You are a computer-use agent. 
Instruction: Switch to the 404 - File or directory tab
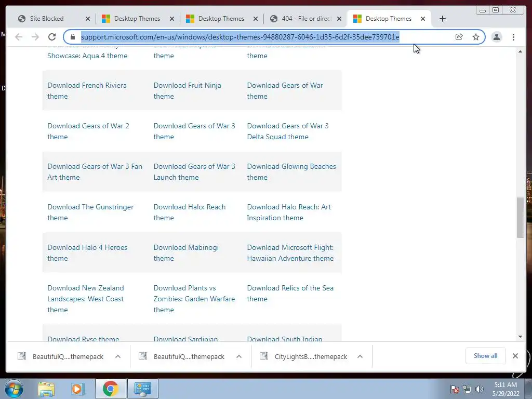pos(307,19)
